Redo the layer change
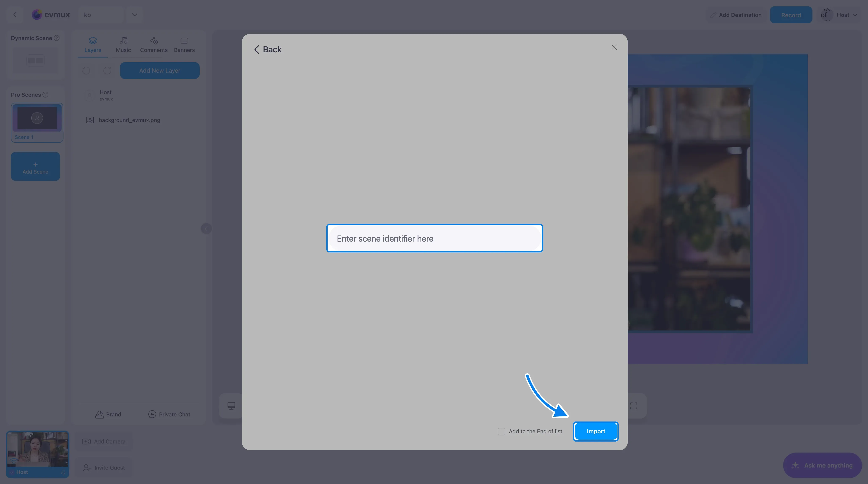The width and height of the screenshot is (868, 484). [x=107, y=71]
